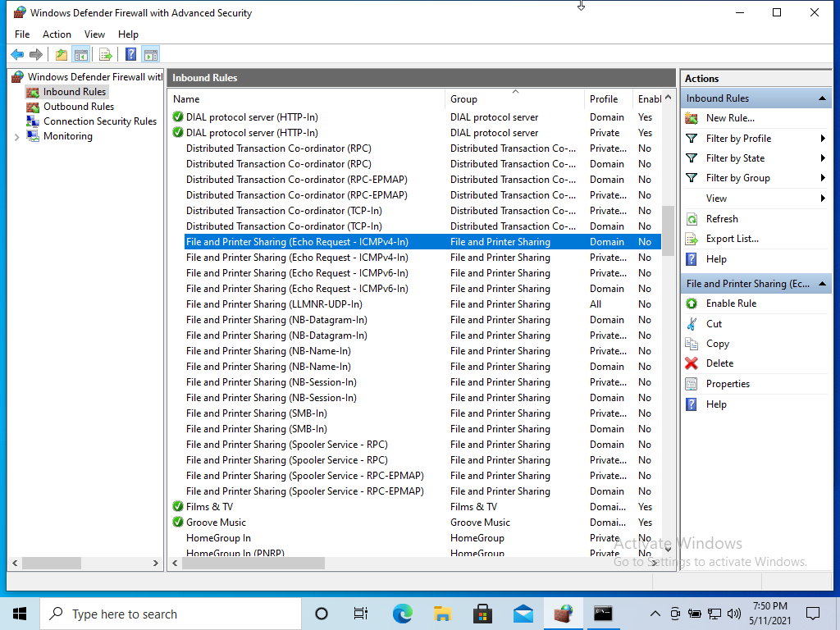Click the green check icon beside Groove Music

(x=178, y=522)
